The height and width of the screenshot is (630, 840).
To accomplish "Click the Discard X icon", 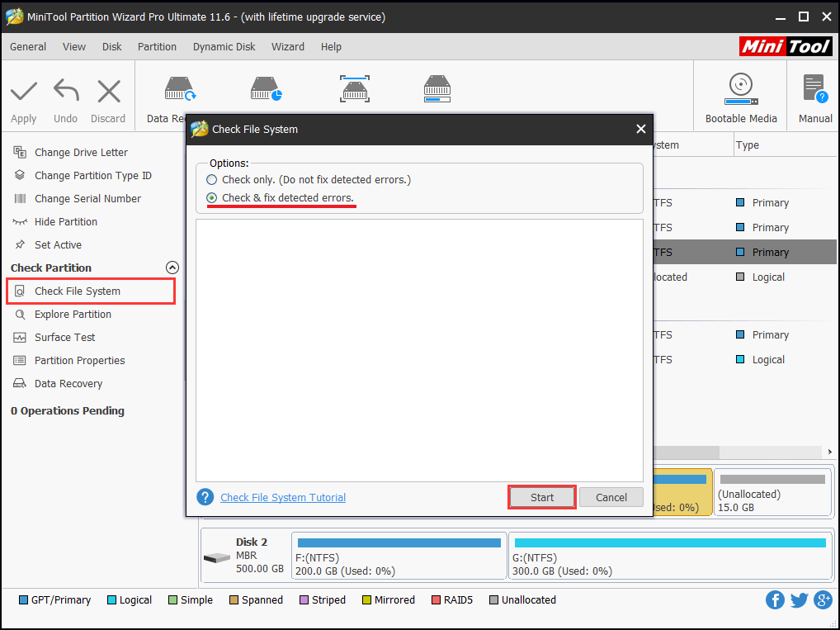I will point(109,91).
